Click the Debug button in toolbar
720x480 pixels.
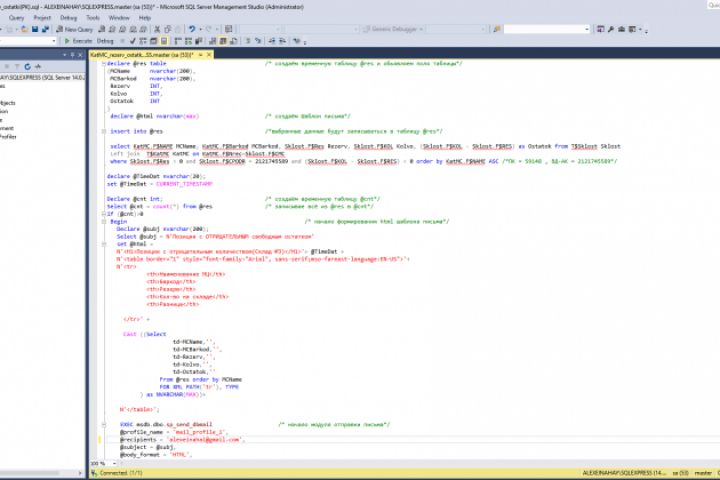[105, 41]
